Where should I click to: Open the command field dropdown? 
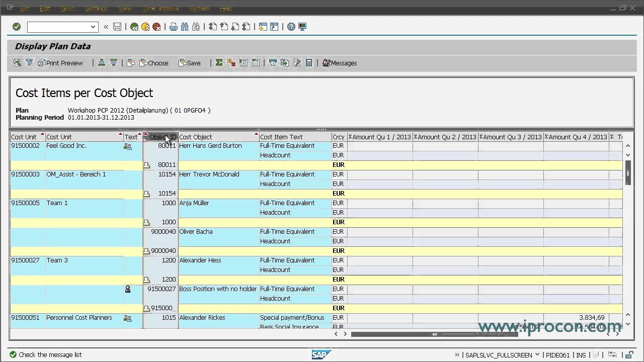[93, 27]
